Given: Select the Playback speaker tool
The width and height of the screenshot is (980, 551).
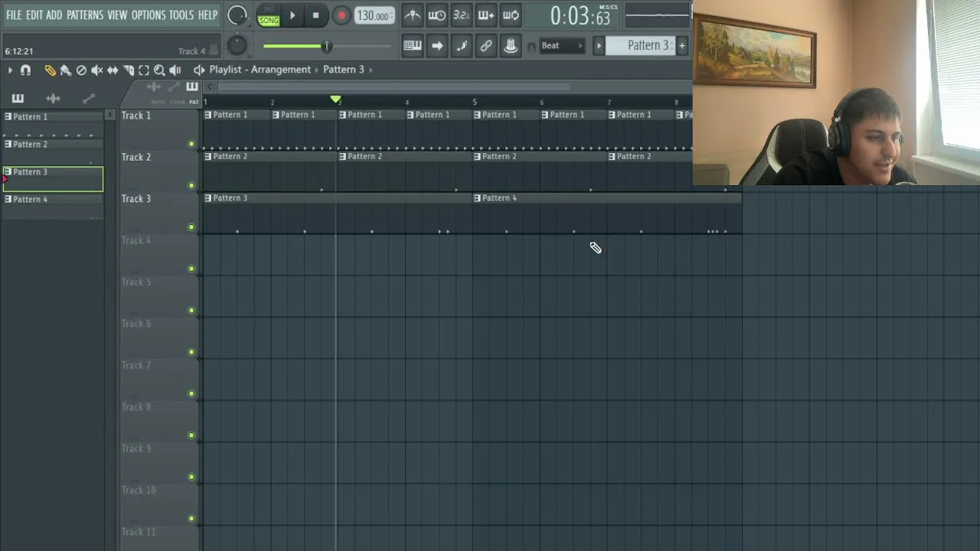Looking at the screenshot, I should point(175,70).
